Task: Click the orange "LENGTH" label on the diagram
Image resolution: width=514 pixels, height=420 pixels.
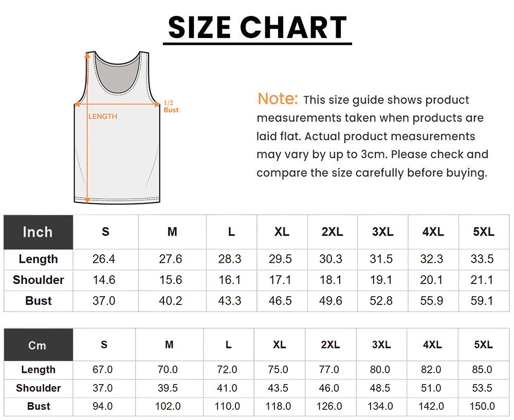Action: point(103,117)
